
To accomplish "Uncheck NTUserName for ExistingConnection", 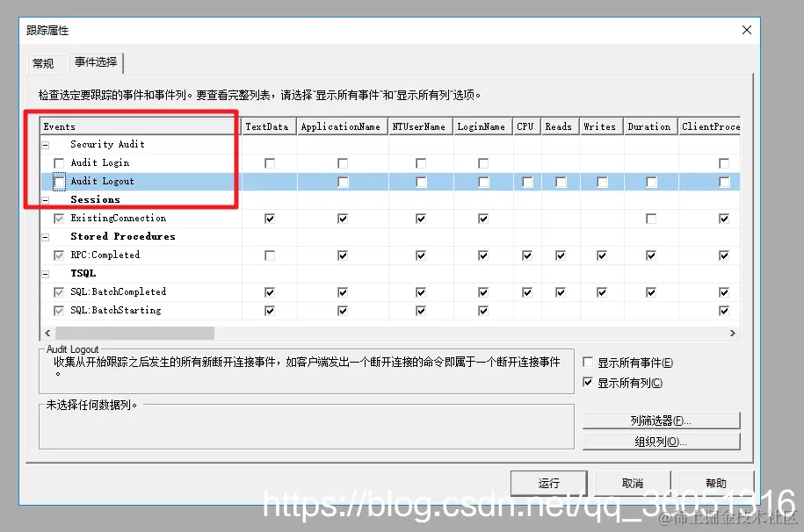I will pos(421,219).
